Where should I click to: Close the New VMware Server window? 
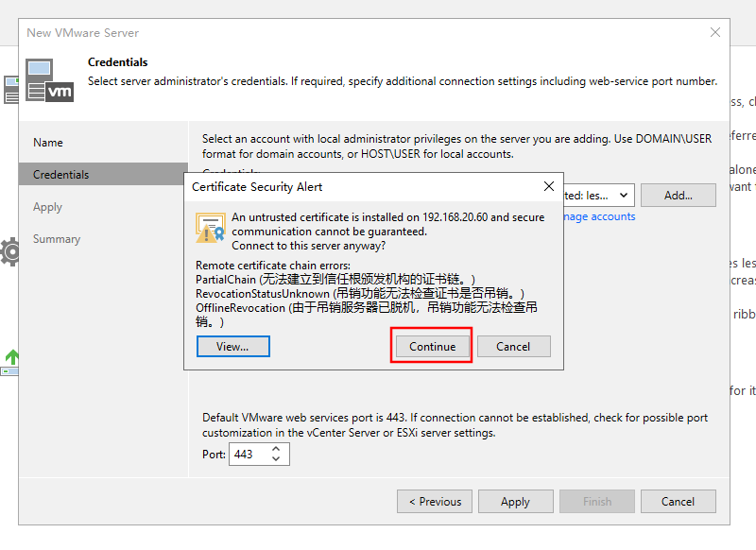[x=715, y=32]
